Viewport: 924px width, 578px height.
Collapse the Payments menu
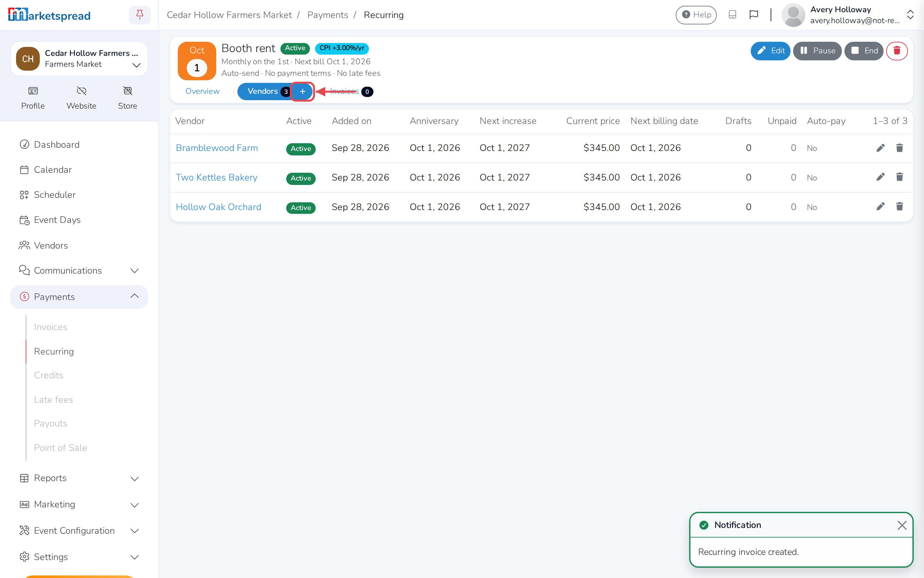coord(79,297)
